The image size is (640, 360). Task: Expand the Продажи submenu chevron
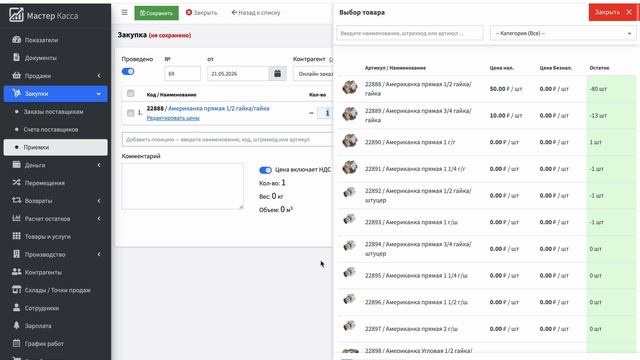pyautogui.click(x=99, y=76)
